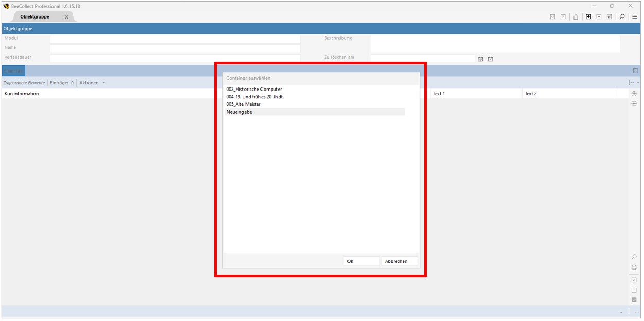Click the circled minus icon beside the table
Viewport: 644px width, 321px height.
[634, 103]
